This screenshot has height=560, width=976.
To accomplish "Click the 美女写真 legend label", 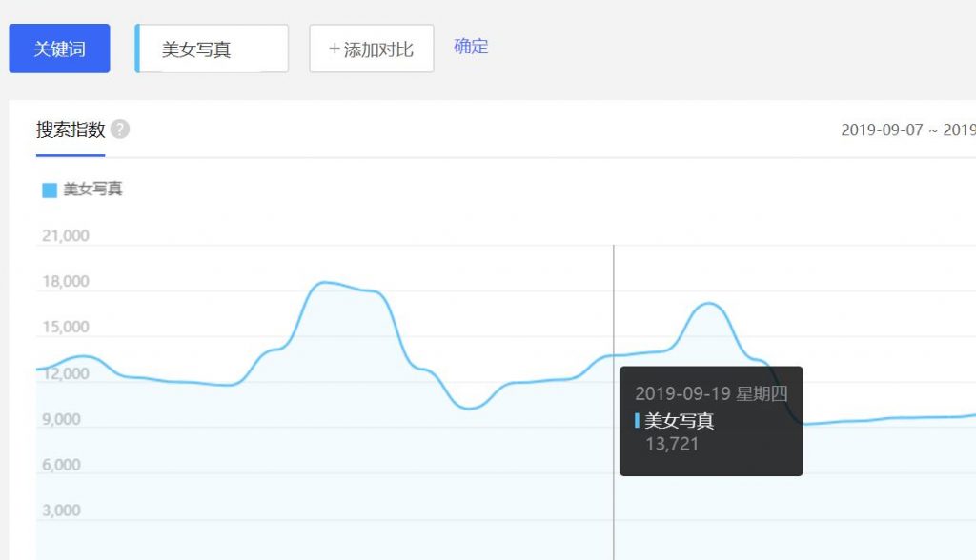I will 92,190.
